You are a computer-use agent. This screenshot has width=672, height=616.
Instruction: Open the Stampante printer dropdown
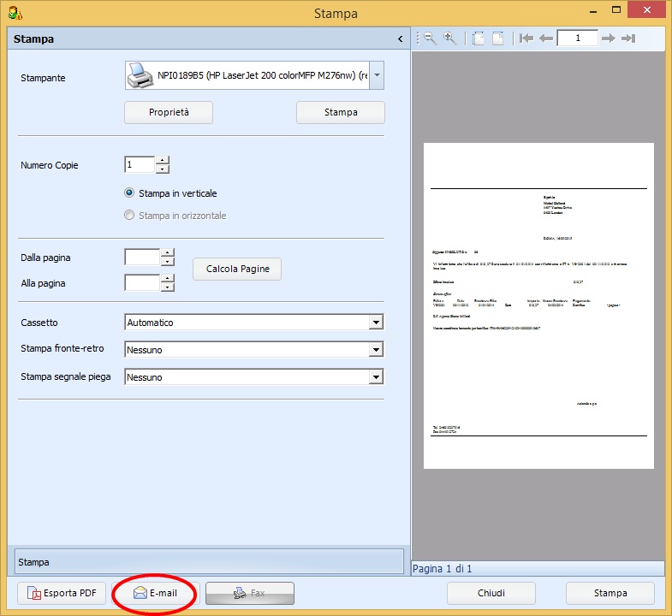378,75
